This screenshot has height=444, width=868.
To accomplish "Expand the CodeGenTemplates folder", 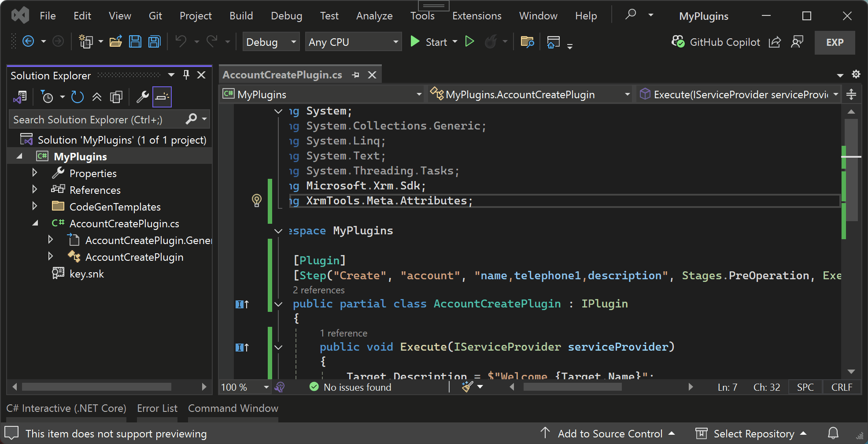I will pos(35,206).
